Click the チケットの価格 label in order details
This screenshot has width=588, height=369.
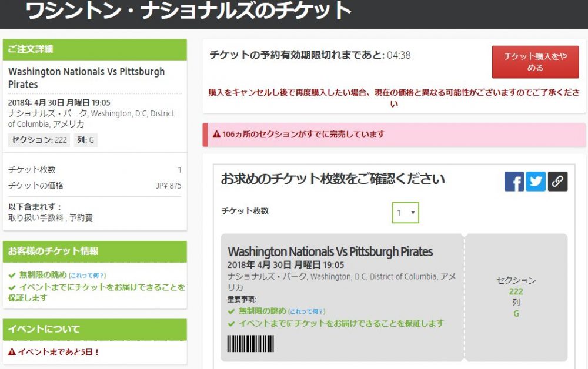36,186
